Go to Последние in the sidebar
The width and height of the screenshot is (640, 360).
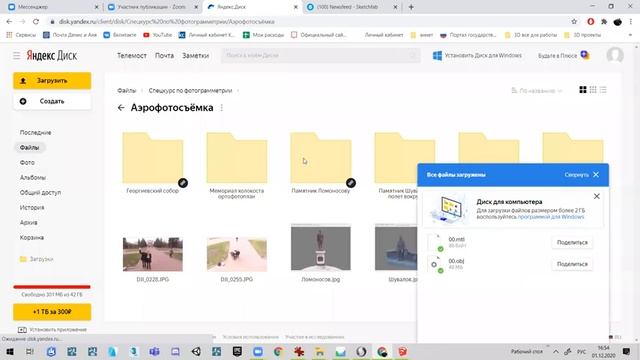tap(36, 133)
